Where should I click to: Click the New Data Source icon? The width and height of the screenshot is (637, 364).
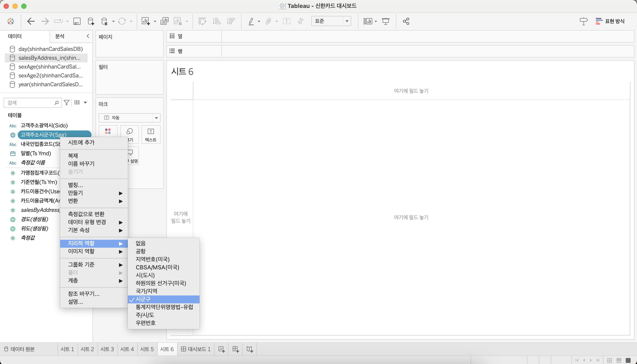tap(91, 21)
